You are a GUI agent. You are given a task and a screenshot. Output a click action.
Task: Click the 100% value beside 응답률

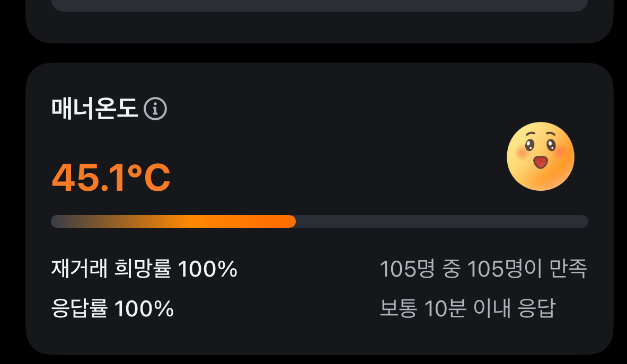coord(144,308)
